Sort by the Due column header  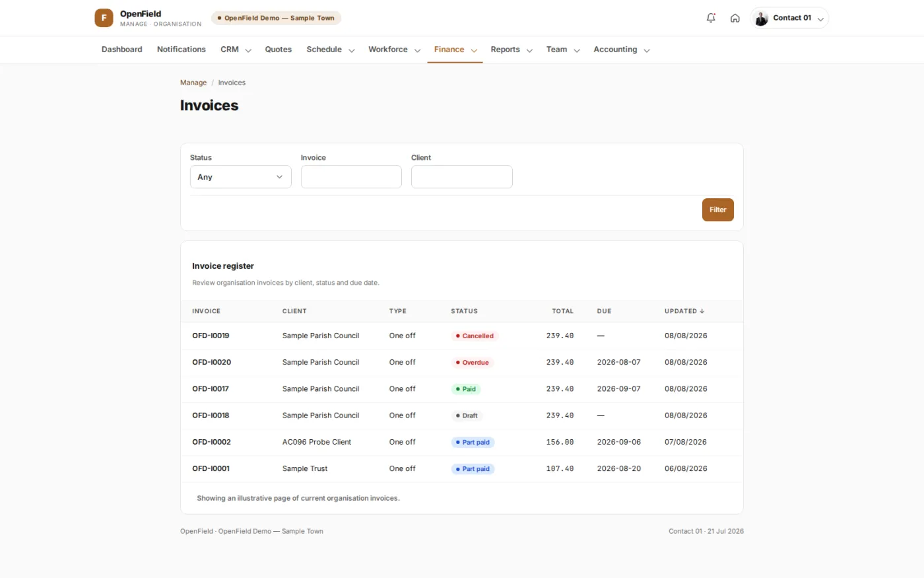pyautogui.click(x=605, y=311)
